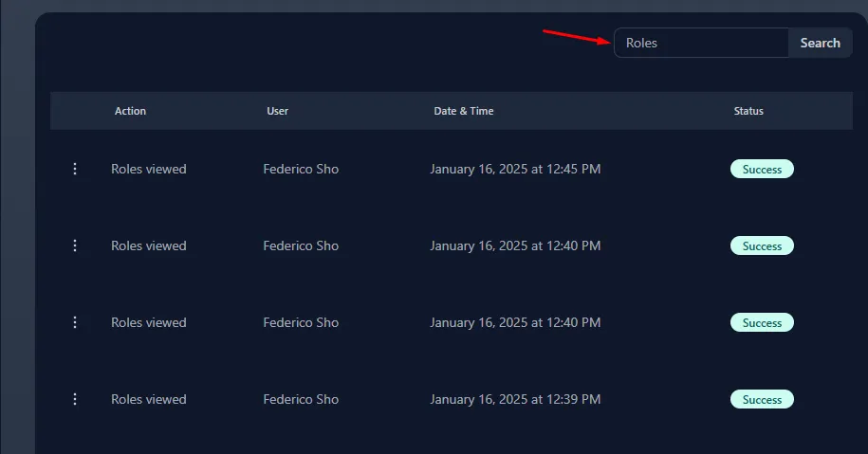This screenshot has width=868, height=454.
Task: Open the options menu for the 12:39 PM entry
Action: pos(75,399)
